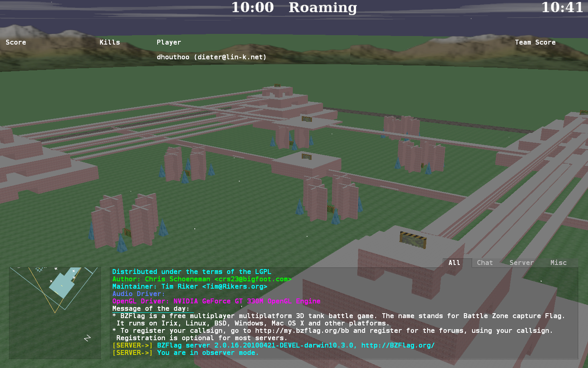Image resolution: width=588 pixels, height=368 pixels.
Task: Click the north indicator N on the radar
Action: point(87,338)
